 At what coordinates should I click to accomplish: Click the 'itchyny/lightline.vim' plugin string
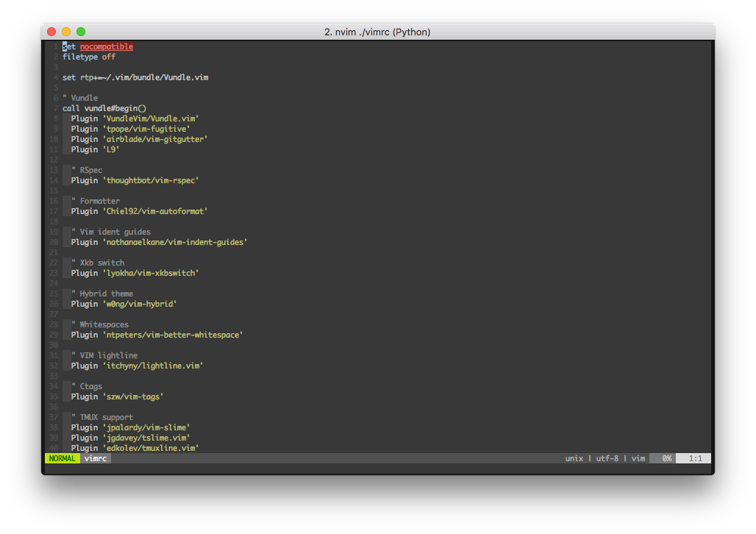[x=153, y=366]
